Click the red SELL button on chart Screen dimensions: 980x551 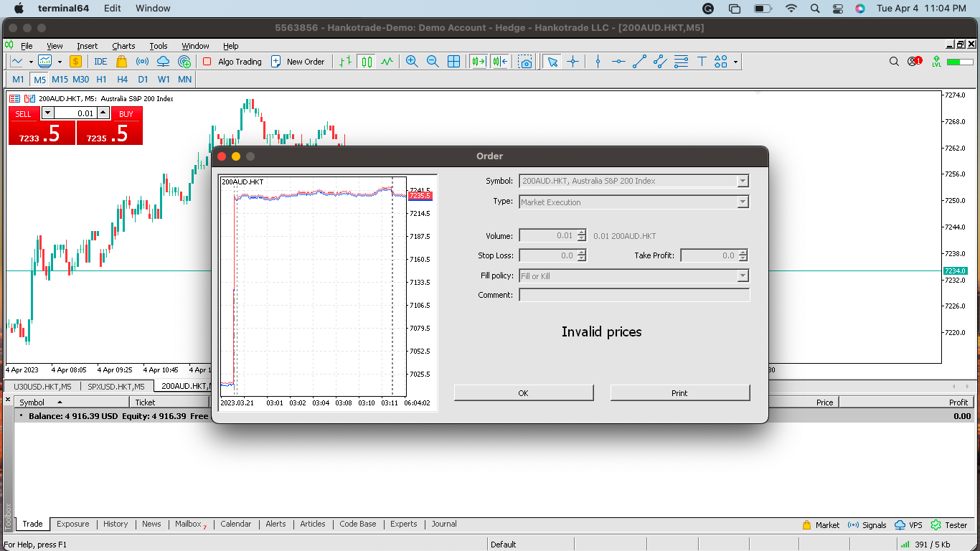pyautogui.click(x=24, y=114)
